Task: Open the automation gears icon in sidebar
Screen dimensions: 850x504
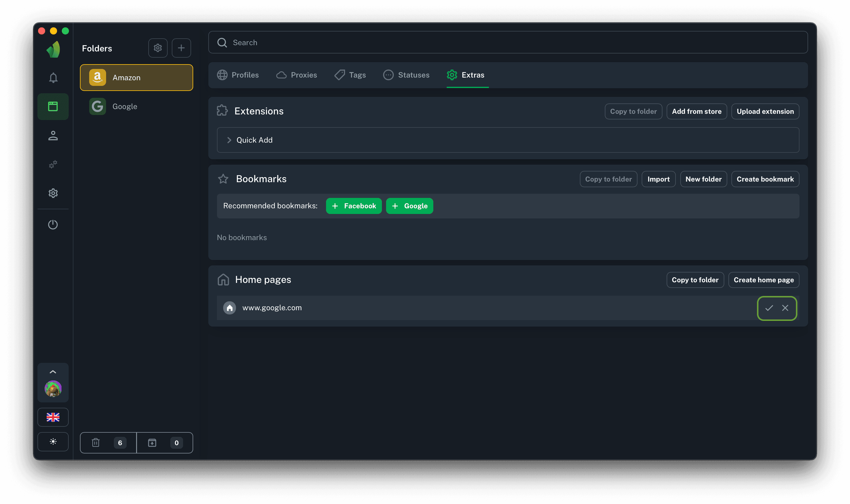Action: point(53,164)
